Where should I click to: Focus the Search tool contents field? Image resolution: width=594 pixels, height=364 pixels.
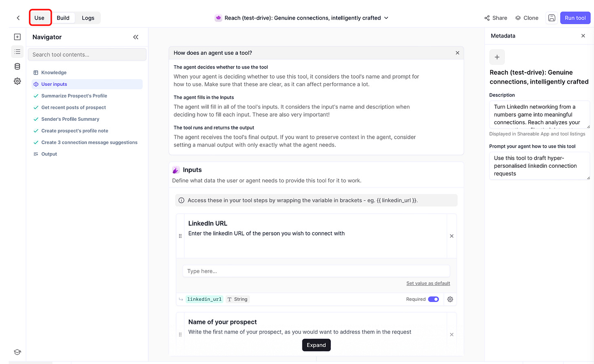(87, 55)
